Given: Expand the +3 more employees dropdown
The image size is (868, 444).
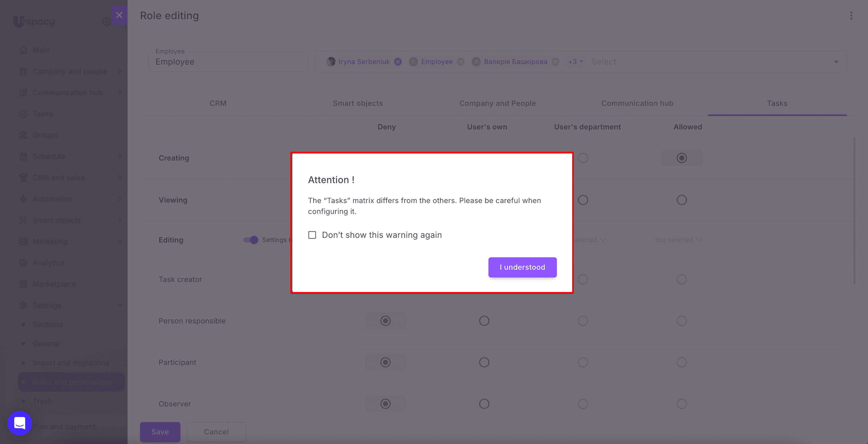Looking at the screenshot, I should click(x=576, y=62).
